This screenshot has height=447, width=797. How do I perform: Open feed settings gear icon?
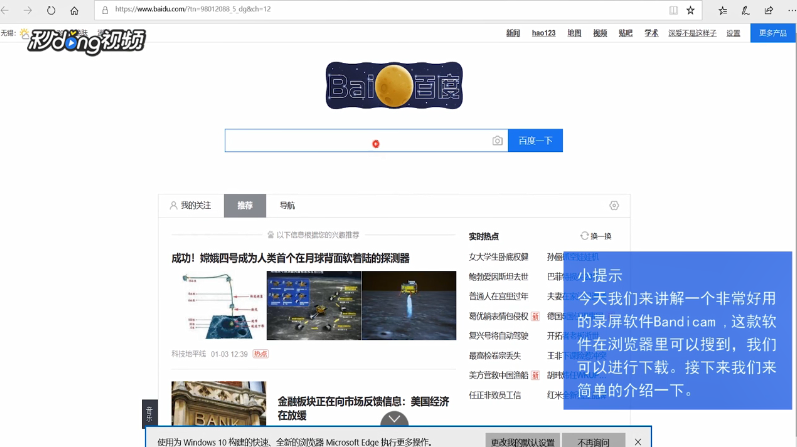tap(614, 205)
